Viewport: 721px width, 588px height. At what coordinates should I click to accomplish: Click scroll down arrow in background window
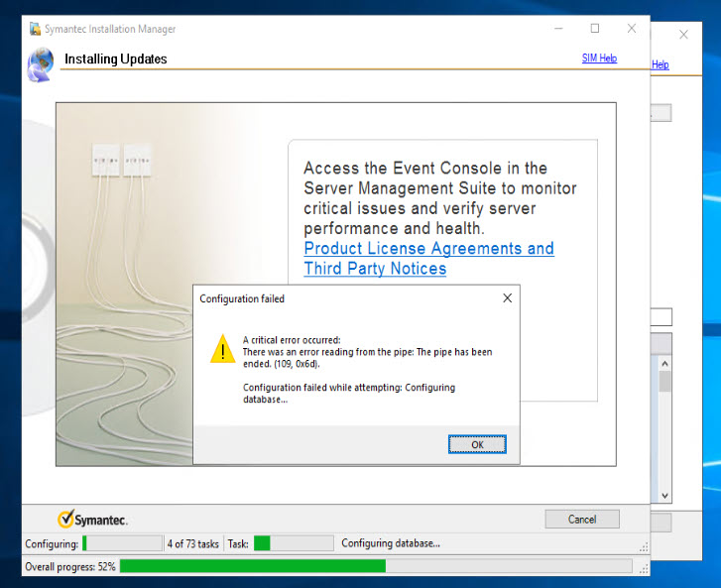[x=664, y=495]
